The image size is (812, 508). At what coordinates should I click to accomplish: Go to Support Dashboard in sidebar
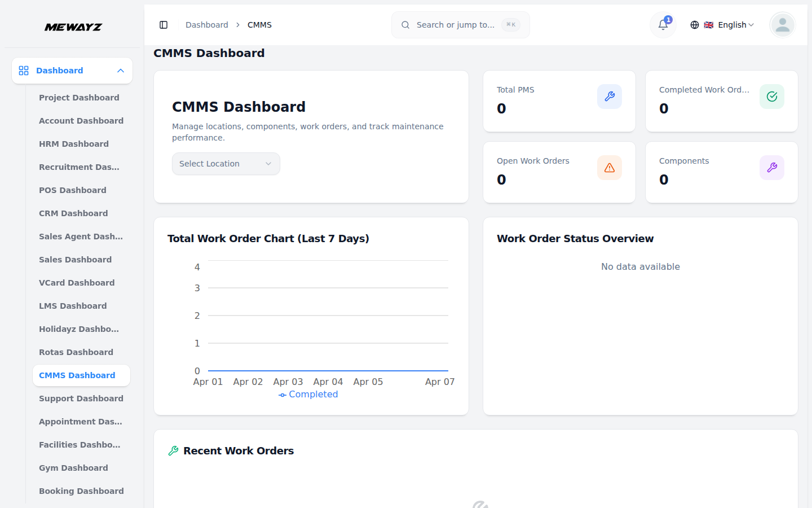pos(81,398)
